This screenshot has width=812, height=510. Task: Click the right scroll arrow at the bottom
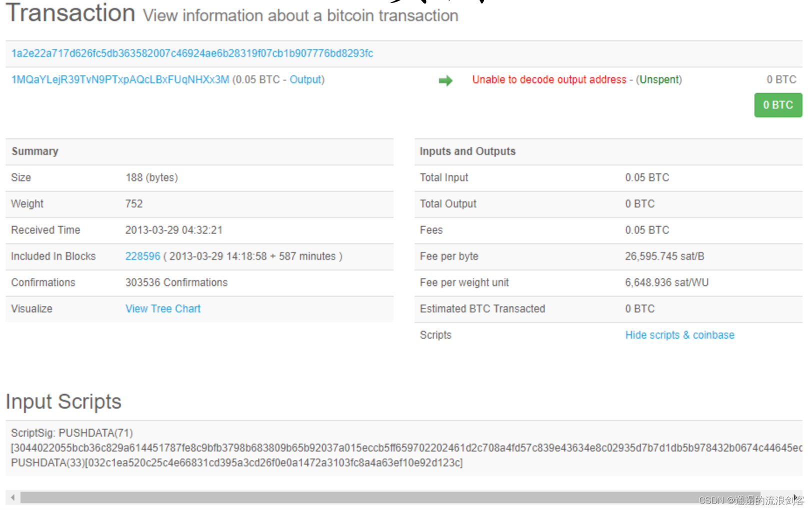click(x=795, y=497)
